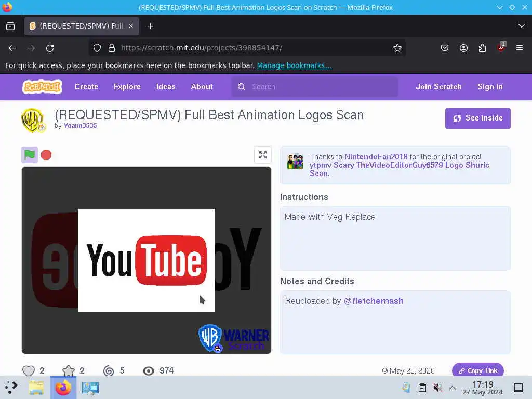Show site security padlock info

pos(112,48)
